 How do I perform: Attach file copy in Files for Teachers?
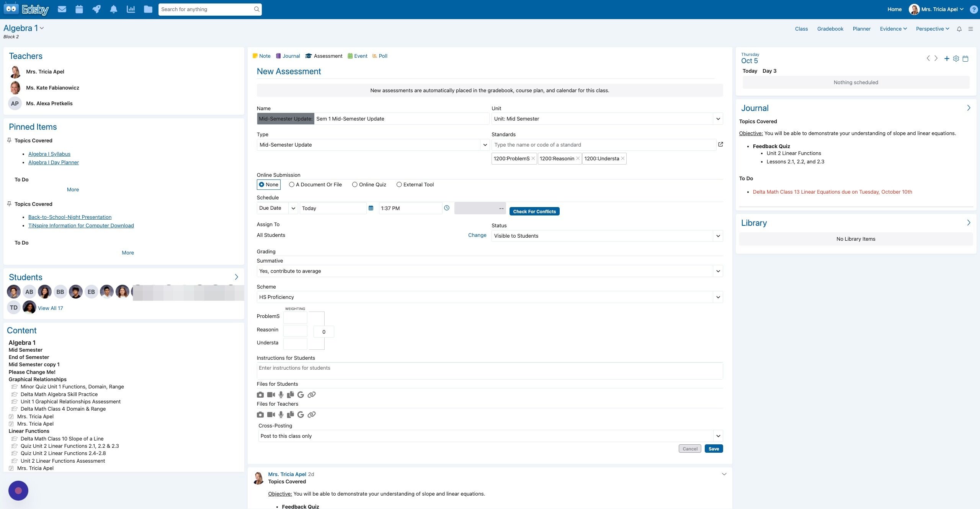point(291,414)
